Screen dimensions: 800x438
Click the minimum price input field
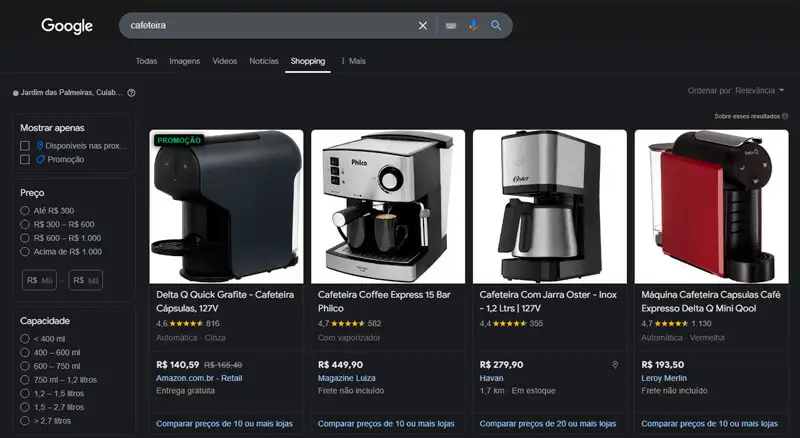[x=39, y=280]
